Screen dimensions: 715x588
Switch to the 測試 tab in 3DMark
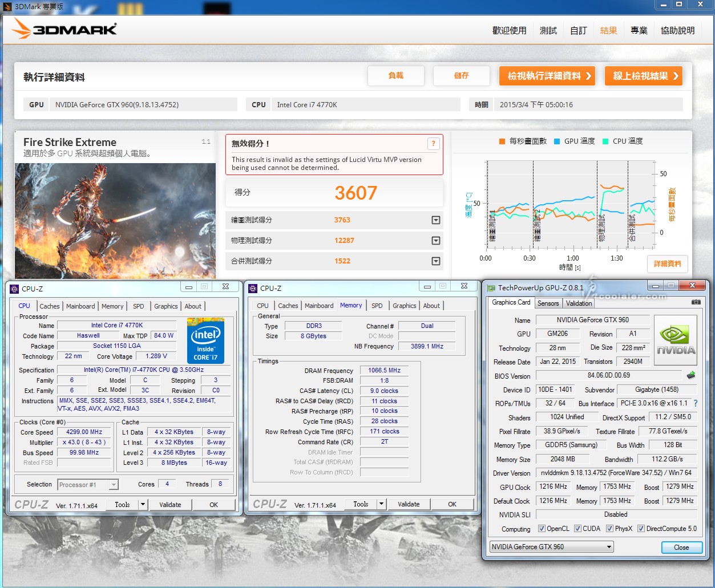click(x=548, y=30)
